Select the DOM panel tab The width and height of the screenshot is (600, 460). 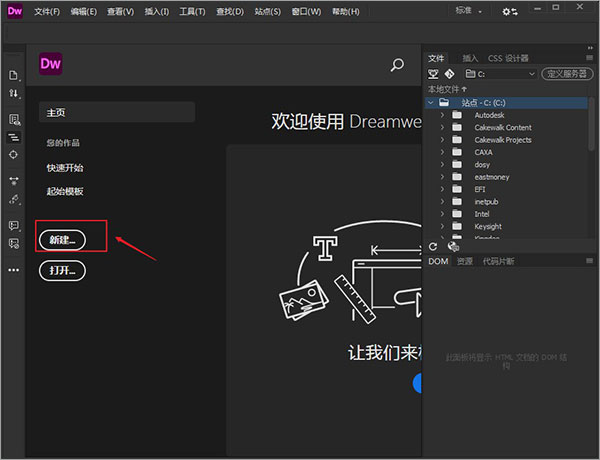coord(438,261)
